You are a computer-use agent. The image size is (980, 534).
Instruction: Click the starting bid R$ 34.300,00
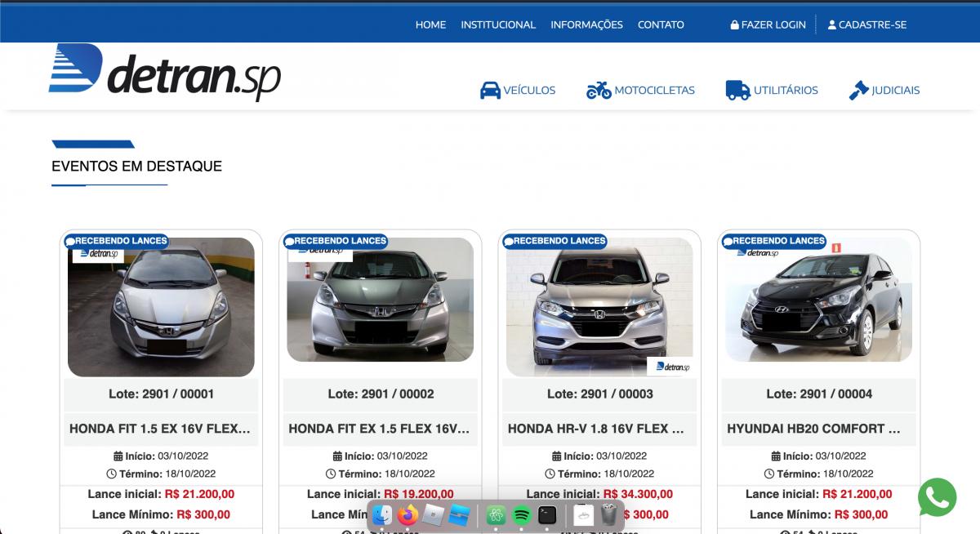coord(638,494)
